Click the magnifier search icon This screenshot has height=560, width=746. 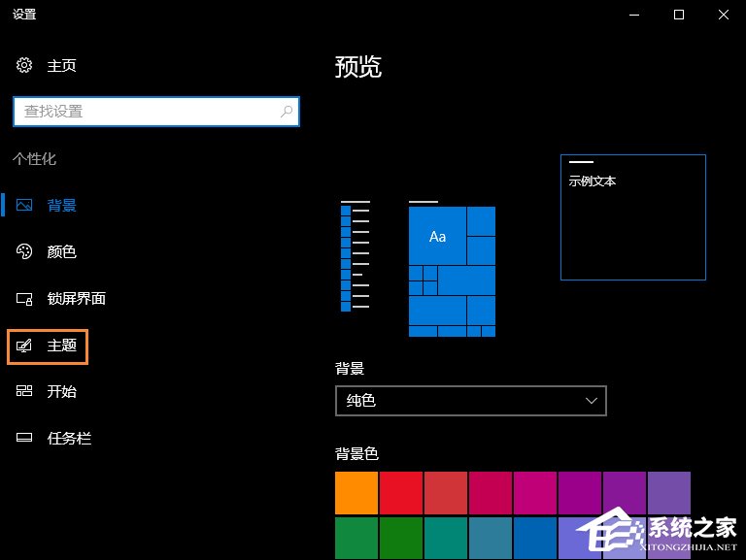(287, 112)
